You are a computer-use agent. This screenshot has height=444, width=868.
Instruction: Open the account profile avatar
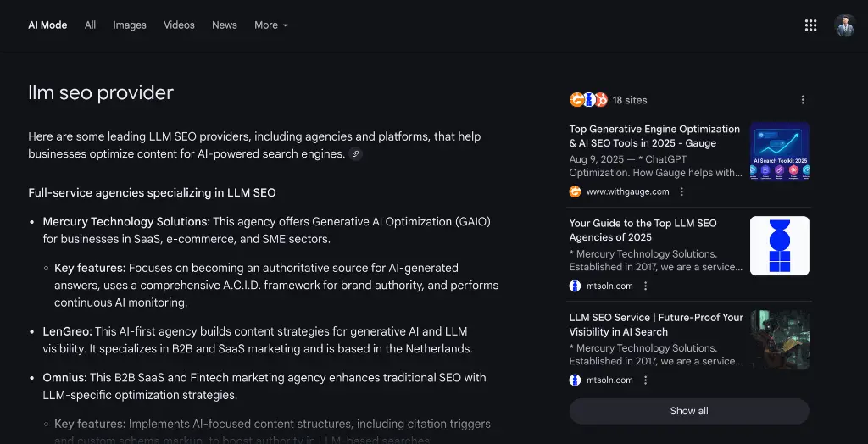point(845,25)
